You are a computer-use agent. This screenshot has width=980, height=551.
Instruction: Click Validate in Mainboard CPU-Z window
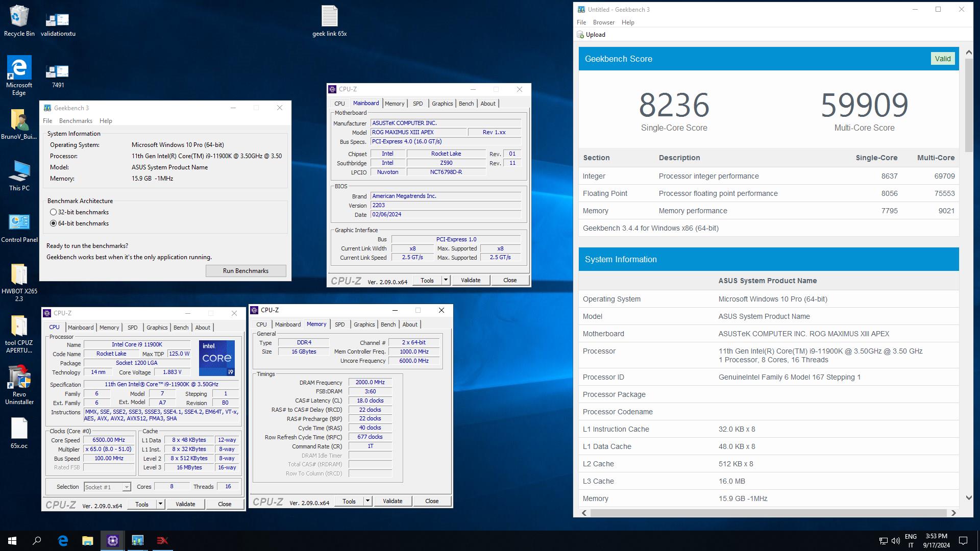click(470, 280)
